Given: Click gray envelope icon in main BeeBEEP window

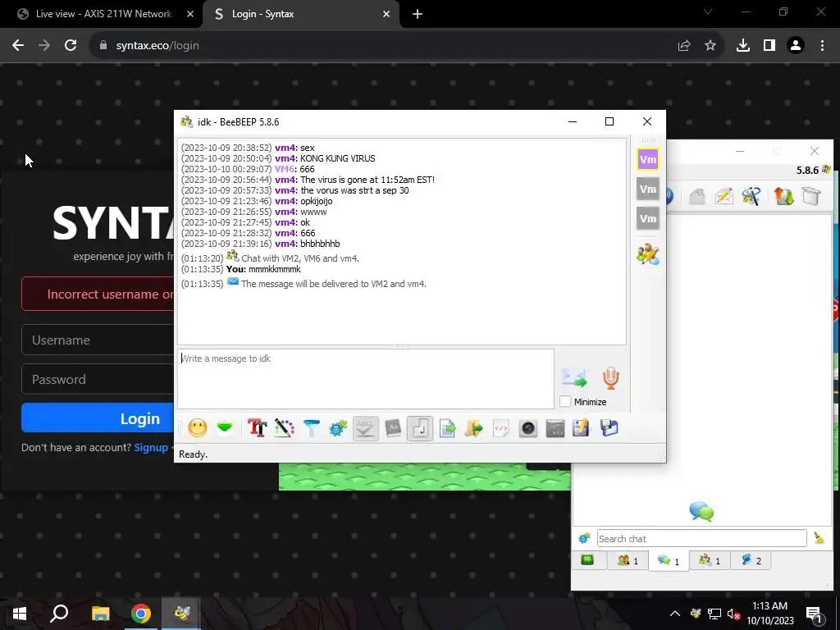Looking at the screenshot, I should (x=697, y=196).
